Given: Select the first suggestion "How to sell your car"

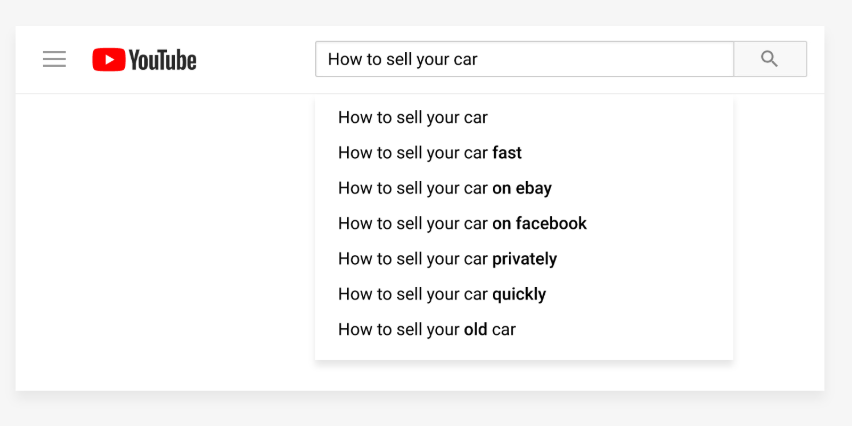Looking at the screenshot, I should (413, 118).
